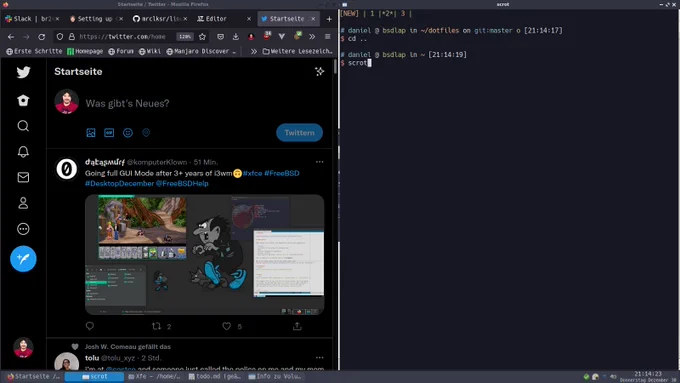Open messages envelope in Twitter sidebar
The height and width of the screenshot is (383, 680).
click(23, 177)
